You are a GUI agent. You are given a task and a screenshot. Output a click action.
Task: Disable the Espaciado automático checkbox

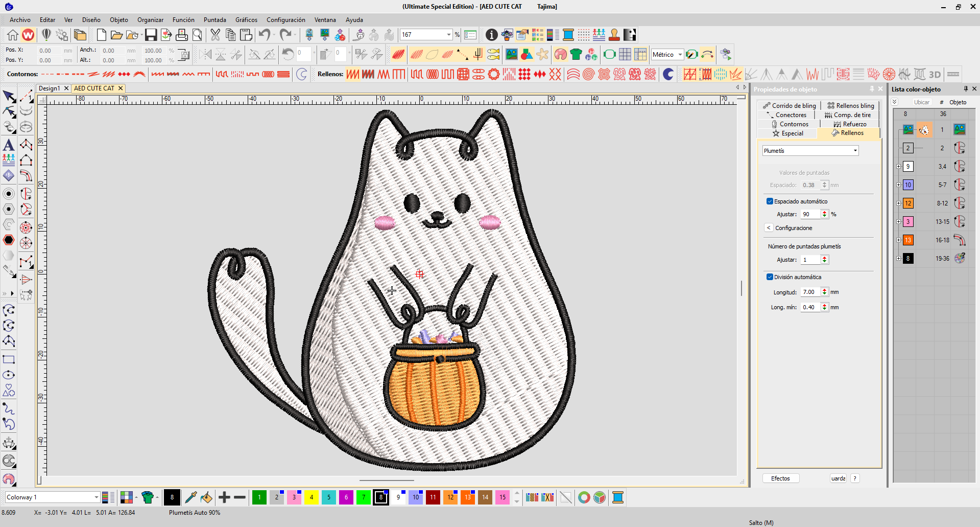tap(770, 201)
